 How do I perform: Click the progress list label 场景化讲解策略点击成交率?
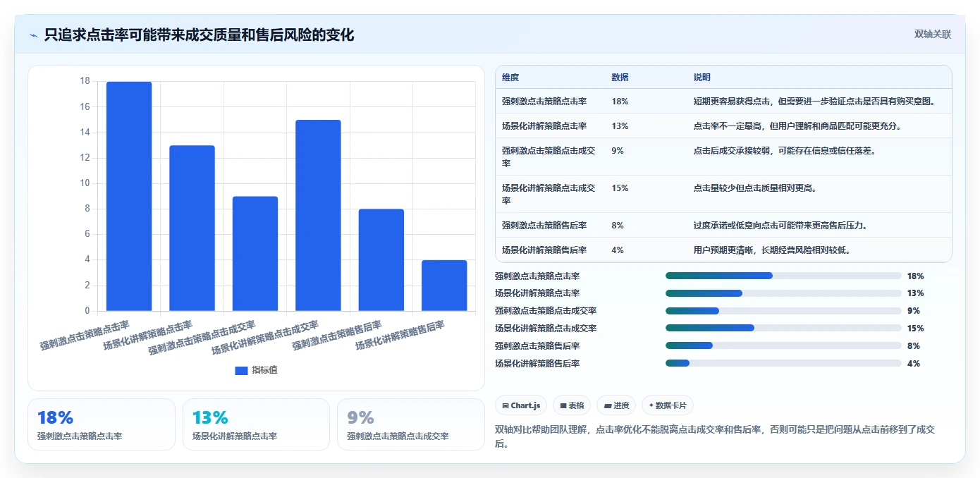(546, 329)
